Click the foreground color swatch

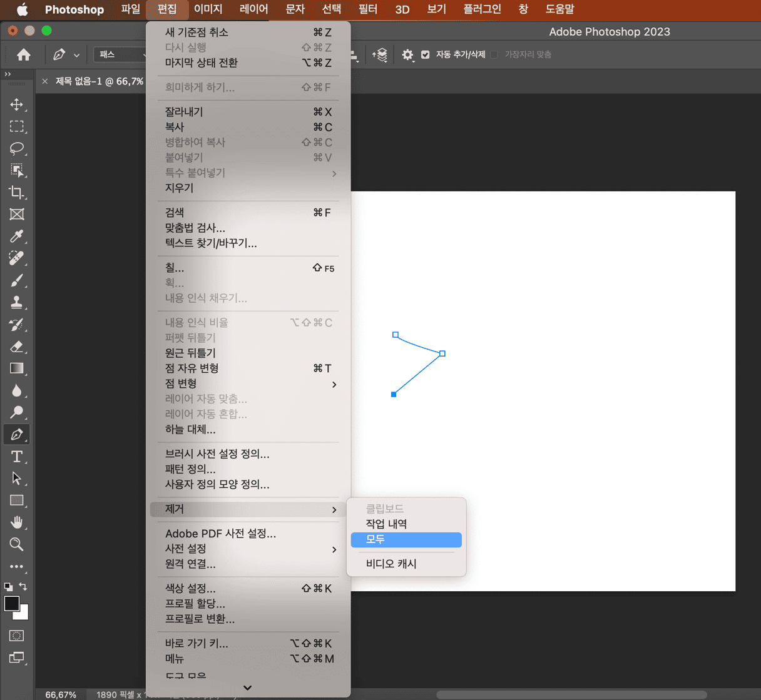pos(12,604)
